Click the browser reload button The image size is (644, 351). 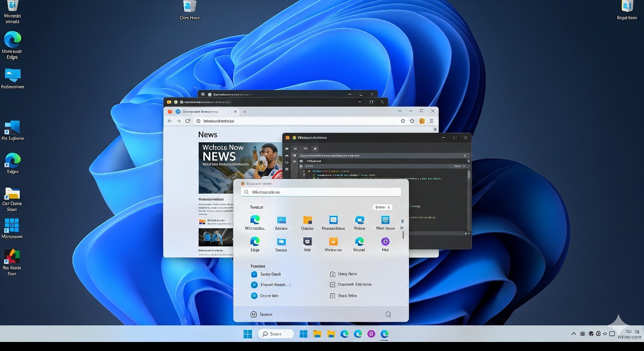point(188,121)
